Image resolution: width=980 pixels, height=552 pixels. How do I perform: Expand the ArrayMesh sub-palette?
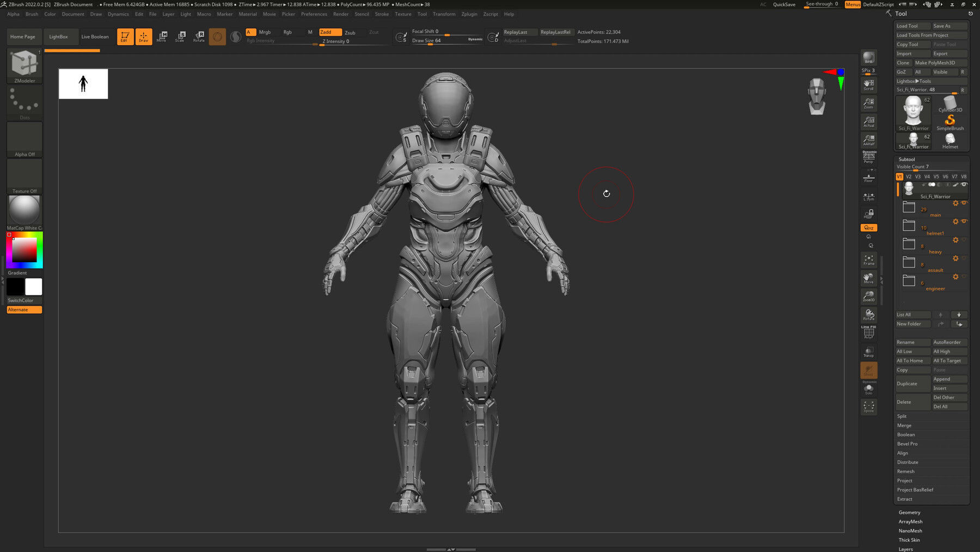[910, 521]
